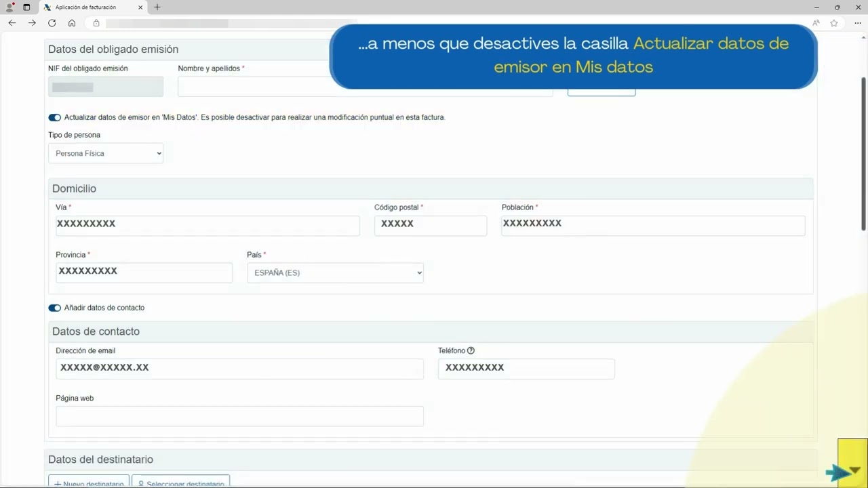The width and height of the screenshot is (868, 488).
Task: Toggle Actualizar datos de emisor switch
Action: pos(54,117)
